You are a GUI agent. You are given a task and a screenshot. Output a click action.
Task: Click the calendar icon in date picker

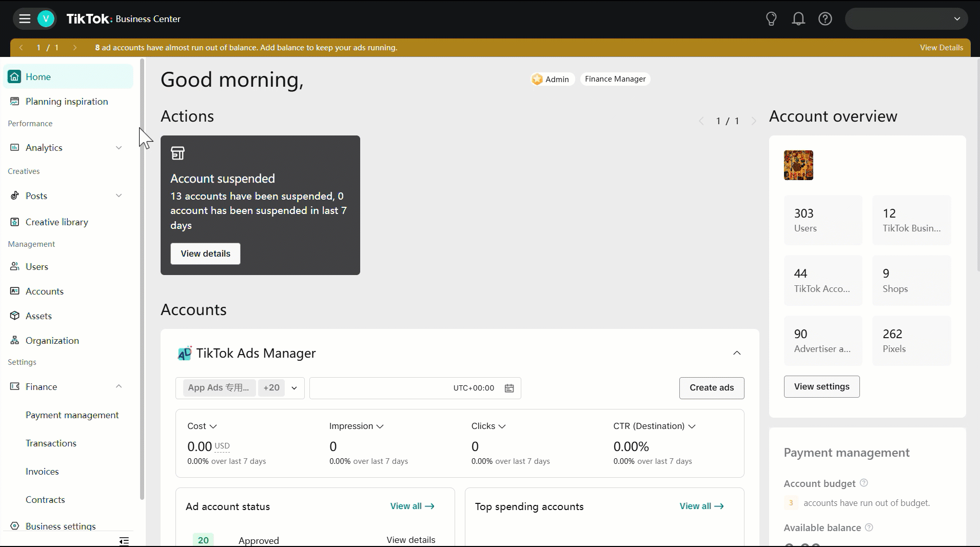509,388
